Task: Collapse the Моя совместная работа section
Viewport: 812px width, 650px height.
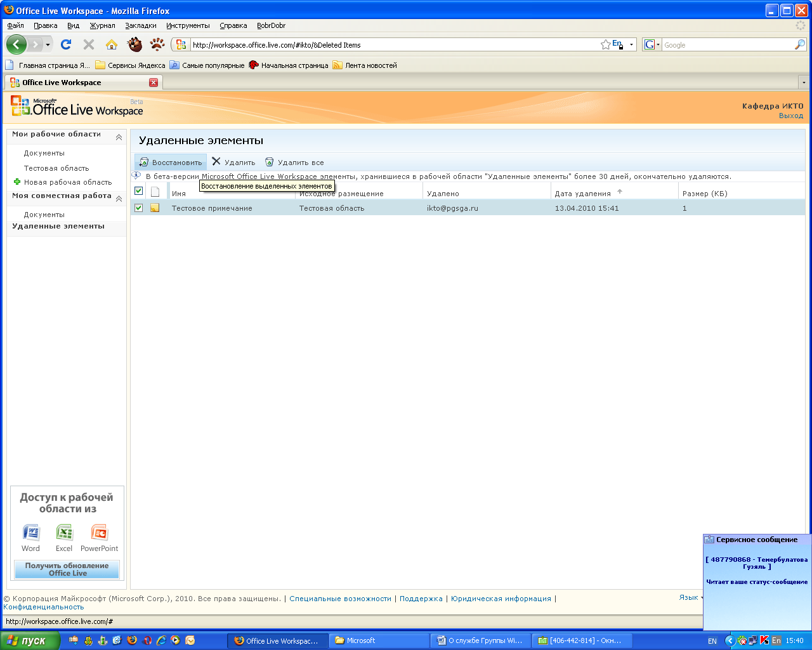Action: click(x=119, y=199)
